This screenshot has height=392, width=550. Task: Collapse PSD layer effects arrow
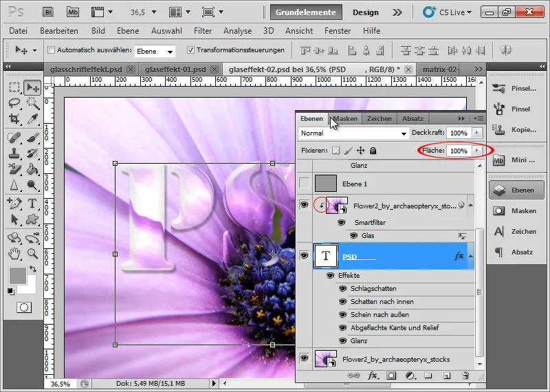470,257
